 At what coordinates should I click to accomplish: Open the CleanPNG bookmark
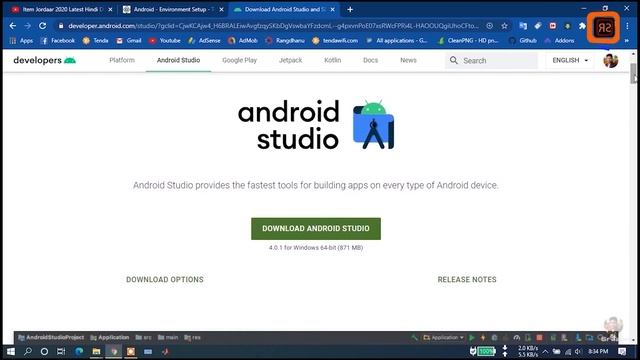468,40
